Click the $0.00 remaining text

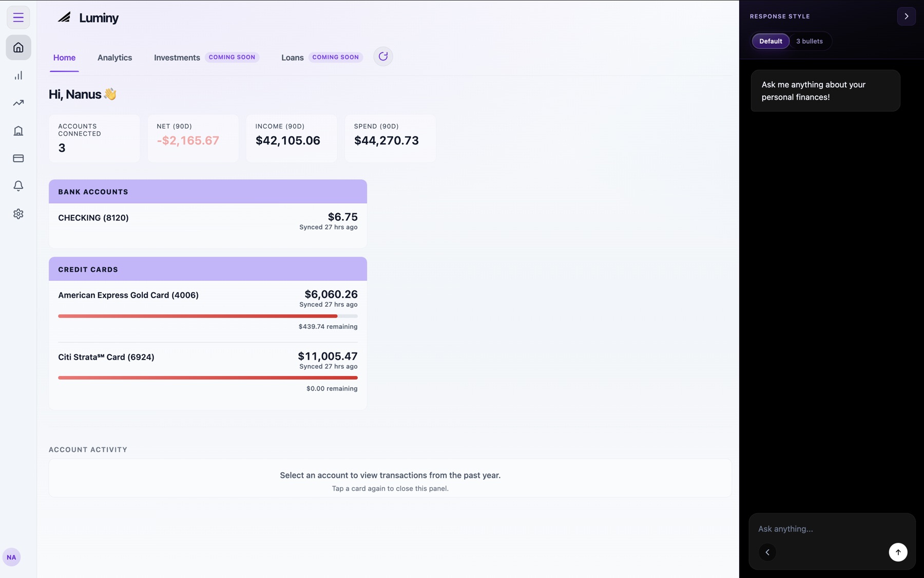coord(332,388)
